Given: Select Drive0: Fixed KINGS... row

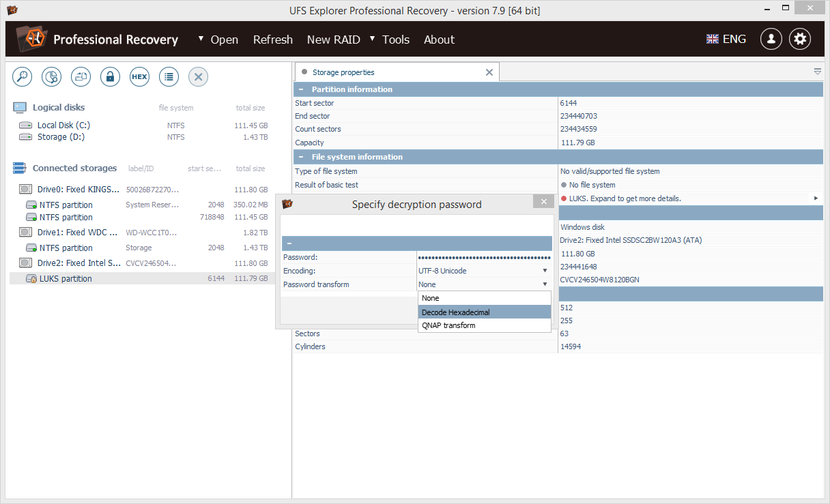Looking at the screenshot, I should [x=143, y=190].
